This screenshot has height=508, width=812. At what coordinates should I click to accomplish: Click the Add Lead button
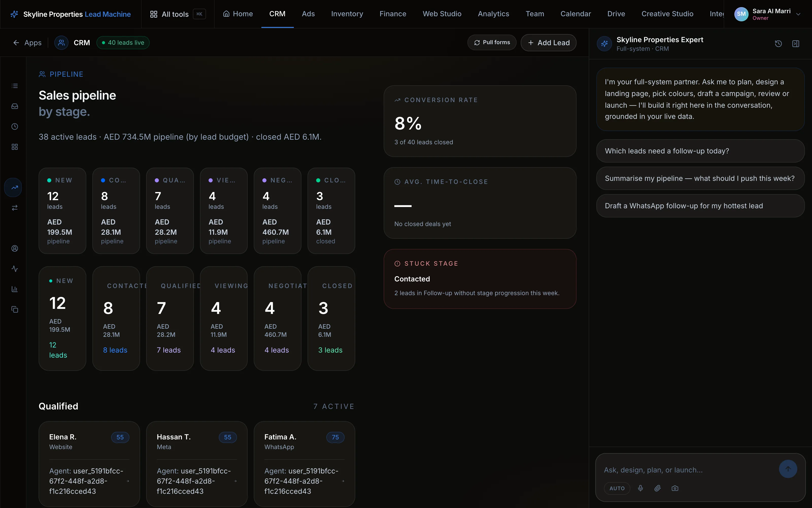548,43
